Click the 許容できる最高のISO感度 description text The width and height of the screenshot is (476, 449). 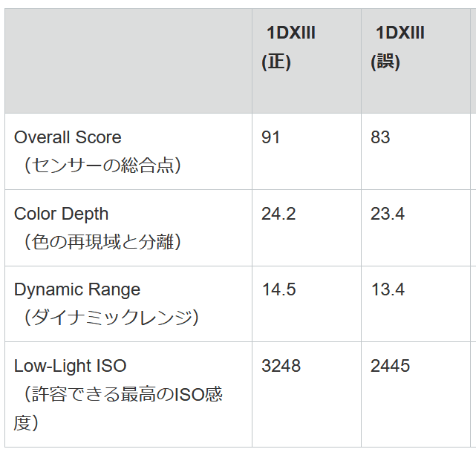coord(119,394)
